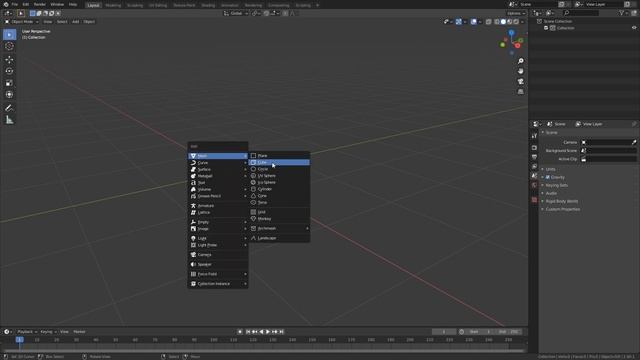Jump to the first frame of playback
Screen dimensions: 640x360
click(x=248, y=332)
